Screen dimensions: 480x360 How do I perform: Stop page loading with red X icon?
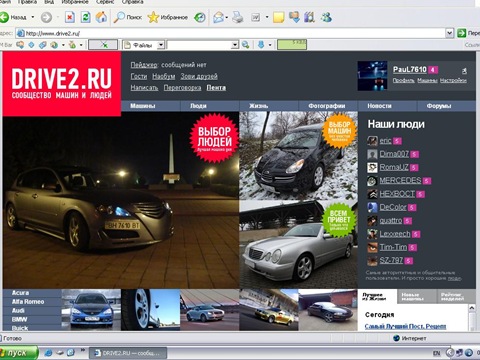coord(69,17)
